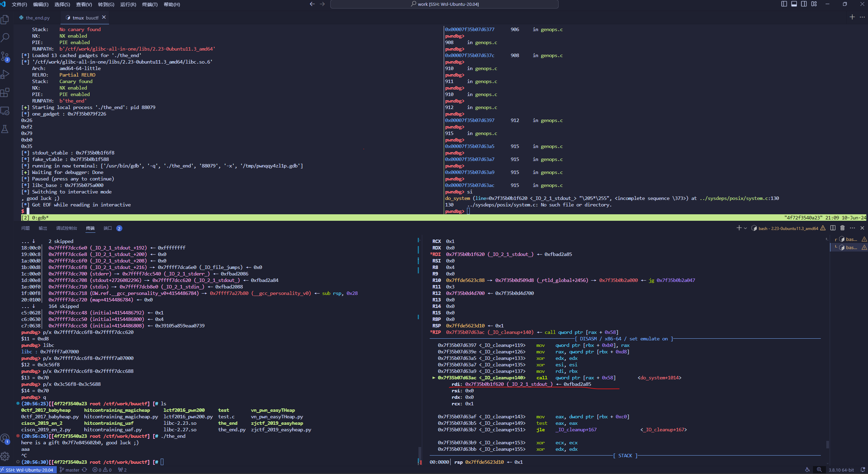Click master git branch in status bar
The height and width of the screenshot is (474, 868).
coord(69,470)
